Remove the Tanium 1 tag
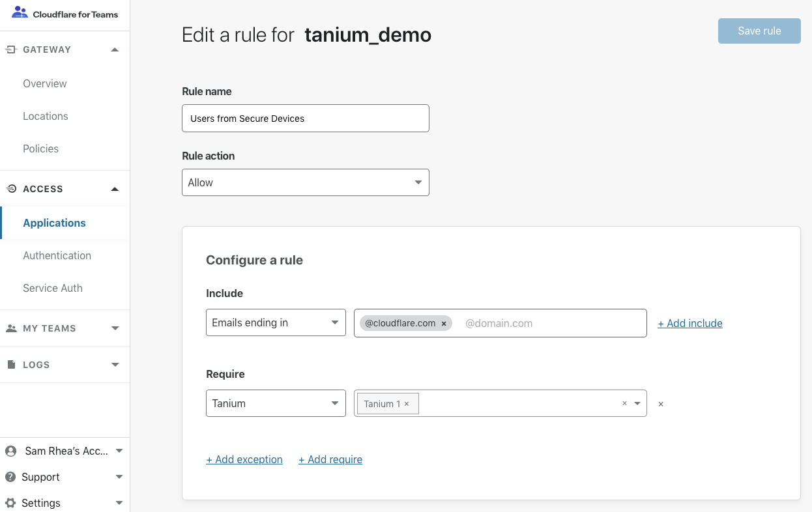The height and width of the screenshot is (512, 812). [x=407, y=404]
